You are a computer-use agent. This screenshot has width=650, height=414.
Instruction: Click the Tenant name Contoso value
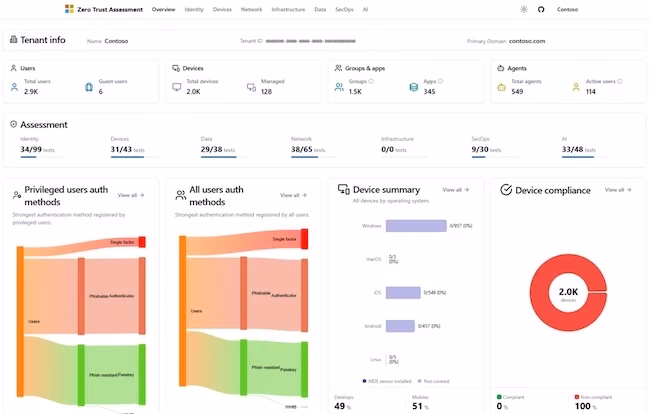click(116, 41)
